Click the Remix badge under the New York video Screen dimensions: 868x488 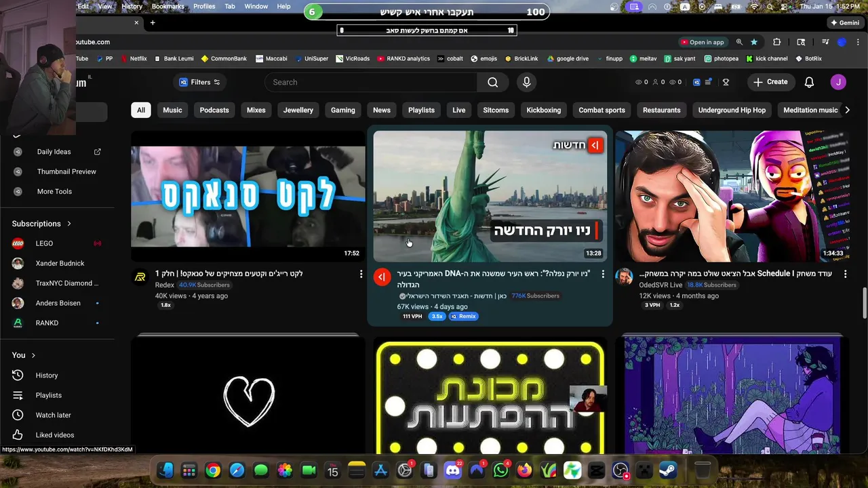point(463,317)
